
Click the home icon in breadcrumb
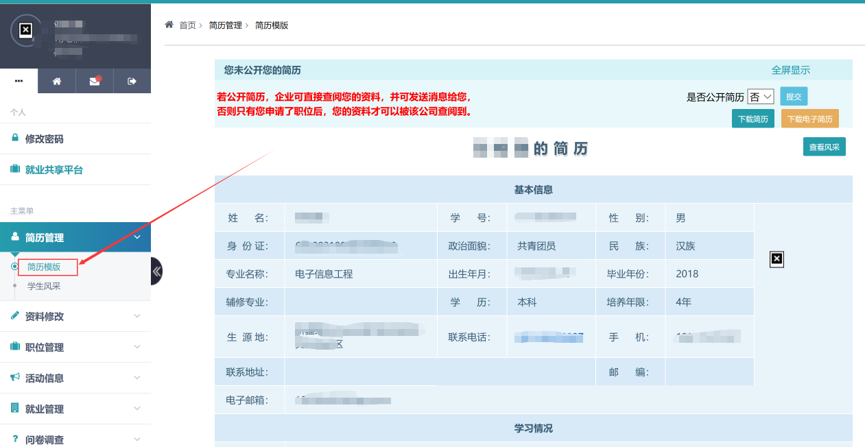click(169, 25)
